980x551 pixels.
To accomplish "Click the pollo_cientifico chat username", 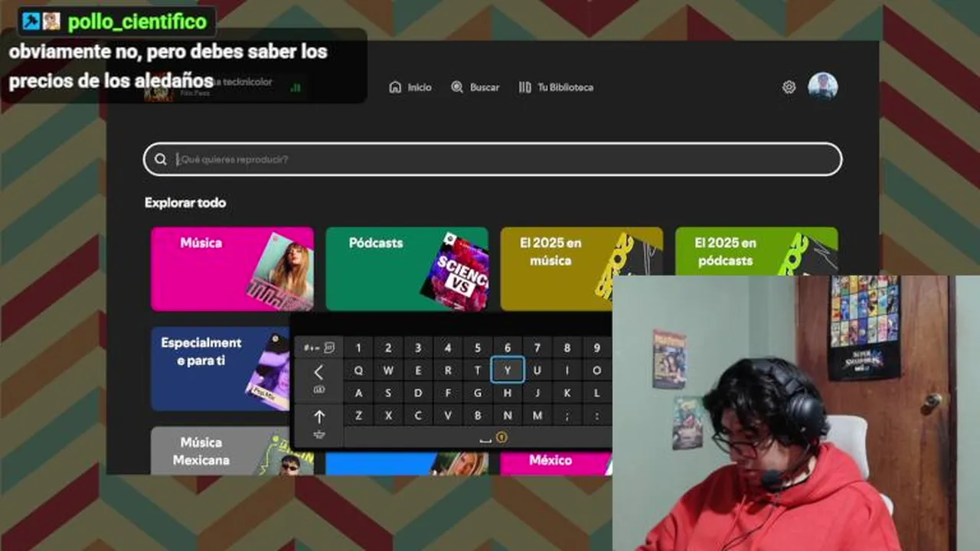I will (x=138, y=21).
